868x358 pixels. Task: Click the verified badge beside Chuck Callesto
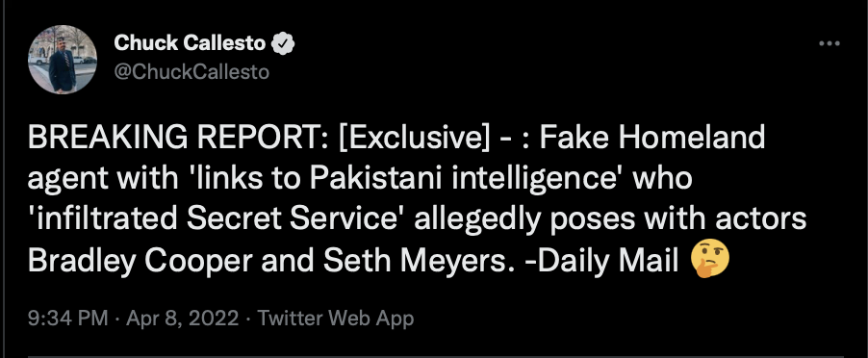click(x=282, y=43)
